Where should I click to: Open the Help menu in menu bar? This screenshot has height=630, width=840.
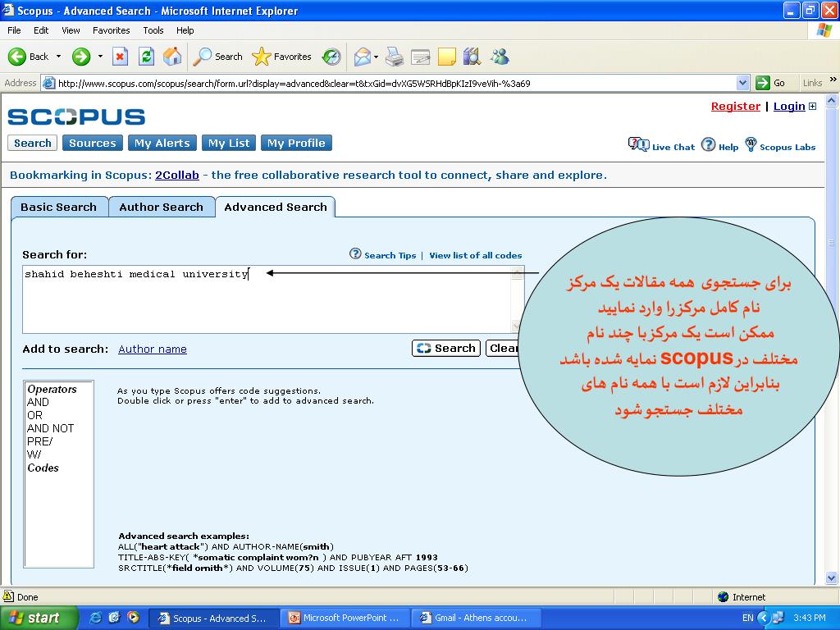[185, 30]
